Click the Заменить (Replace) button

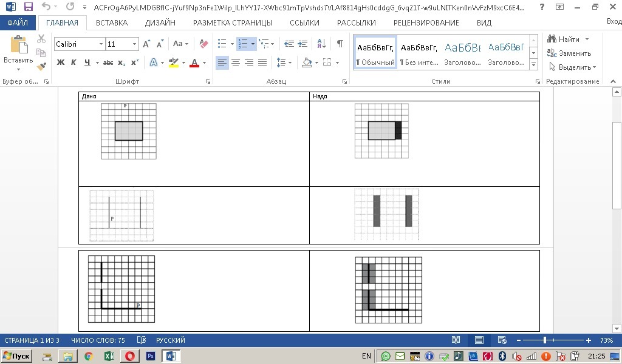tap(569, 53)
